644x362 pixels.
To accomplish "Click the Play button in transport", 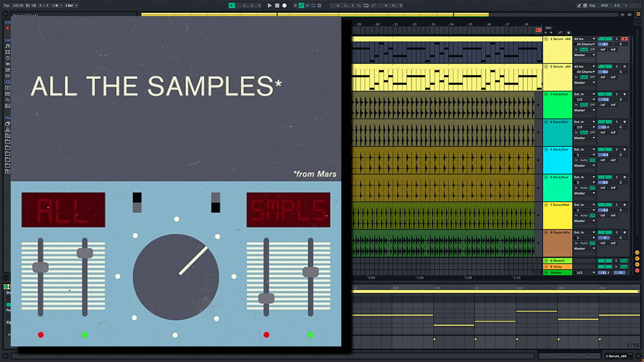I will point(269,5).
